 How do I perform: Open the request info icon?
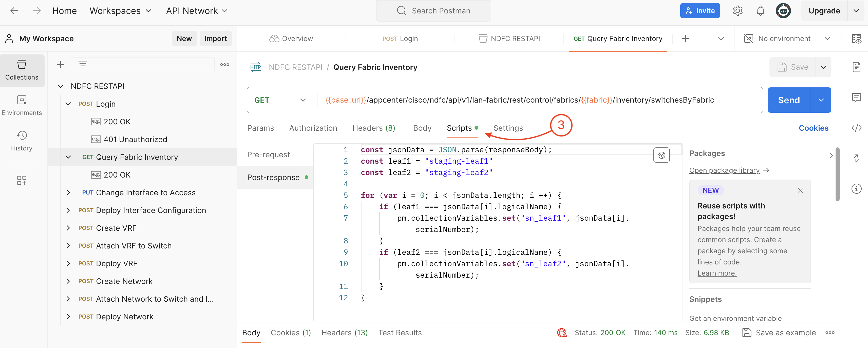point(856,189)
